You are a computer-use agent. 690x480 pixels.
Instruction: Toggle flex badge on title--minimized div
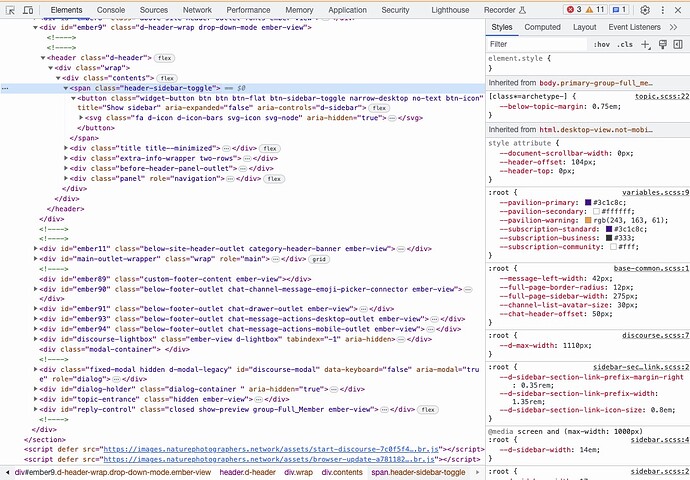click(x=270, y=149)
